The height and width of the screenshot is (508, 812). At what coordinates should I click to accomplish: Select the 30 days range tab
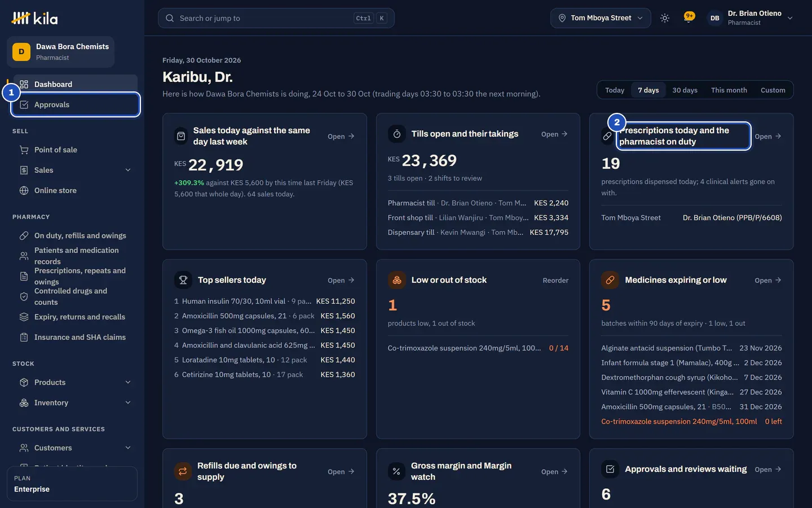pos(685,90)
